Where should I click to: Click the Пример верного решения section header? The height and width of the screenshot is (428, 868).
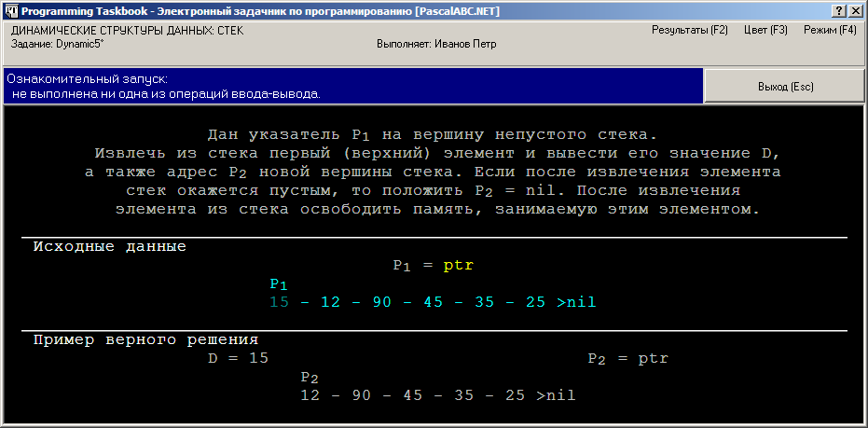click(x=145, y=339)
